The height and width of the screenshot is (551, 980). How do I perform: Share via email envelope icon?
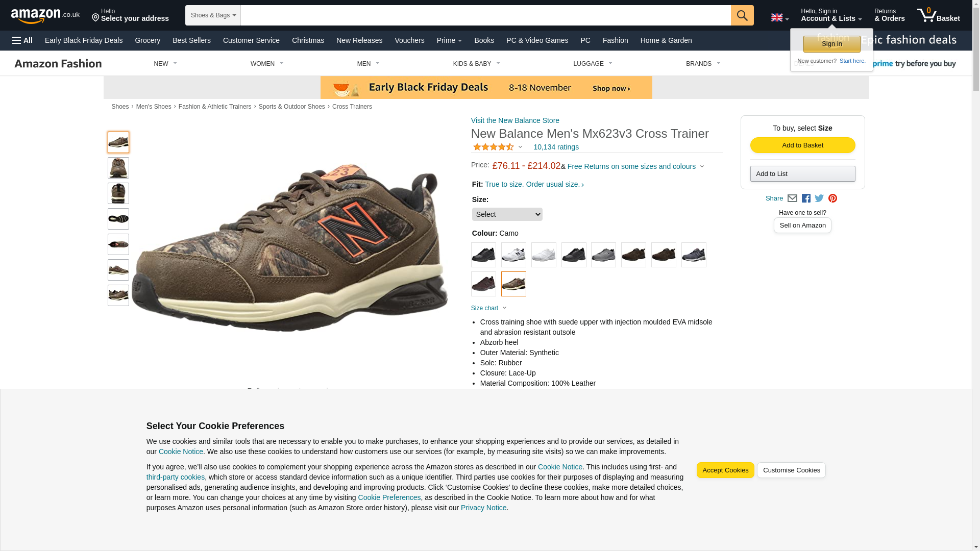pyautogui.click(x=792, y=198)
